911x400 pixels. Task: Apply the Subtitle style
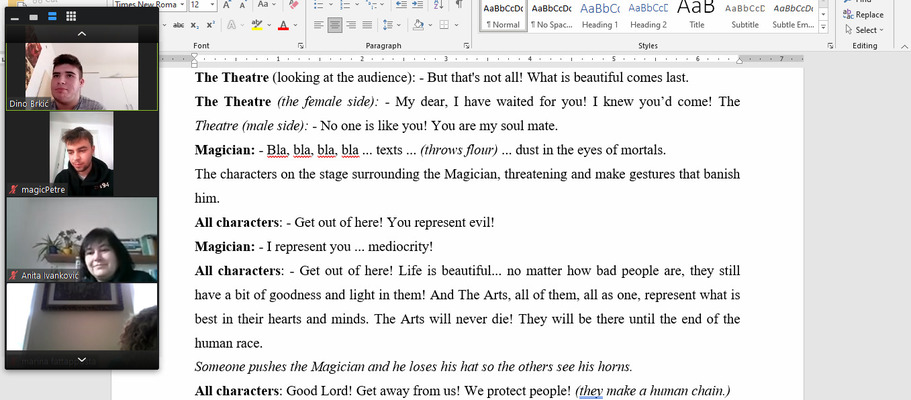tap(745, 16)
